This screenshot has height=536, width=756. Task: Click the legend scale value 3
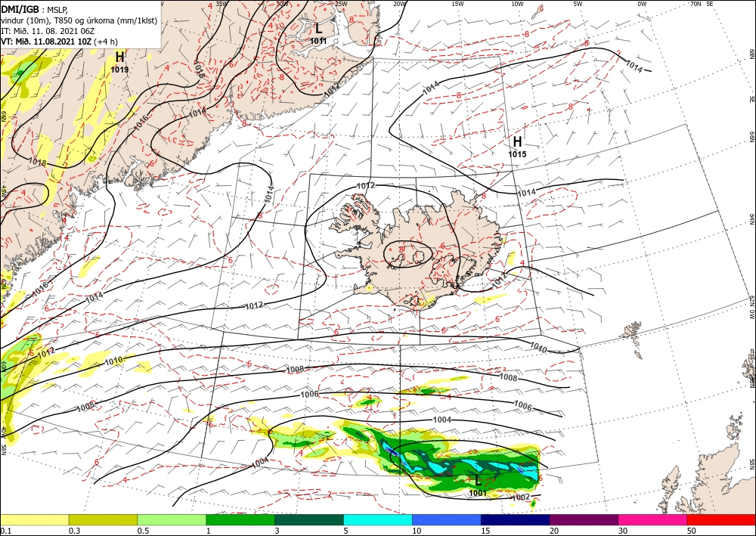tap(277, 531)
